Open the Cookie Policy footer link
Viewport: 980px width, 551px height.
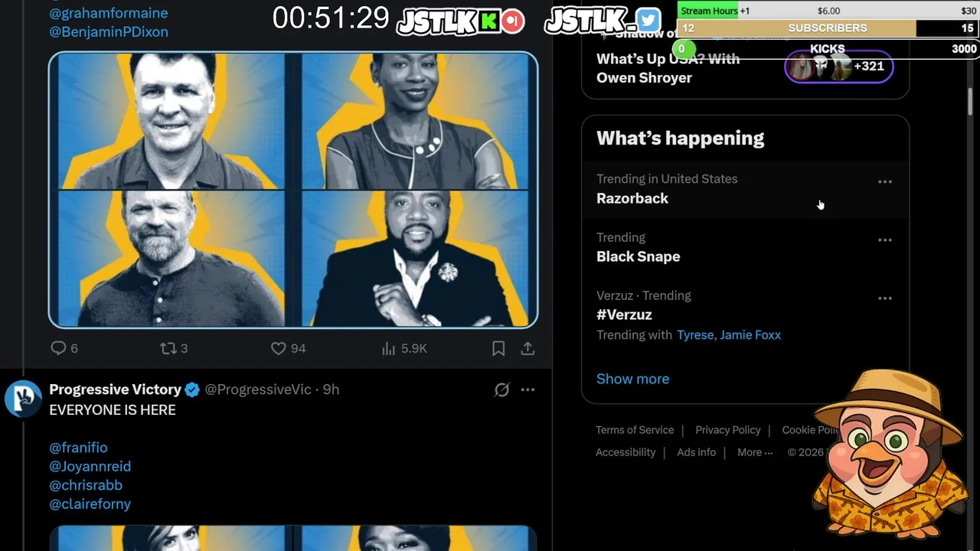click(x=810, y=430)
